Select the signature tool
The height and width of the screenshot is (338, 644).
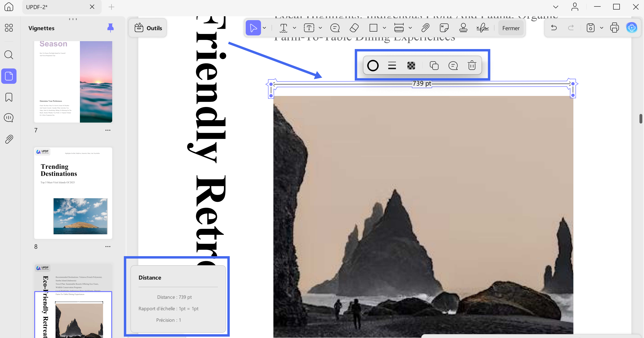coord(483,28)
